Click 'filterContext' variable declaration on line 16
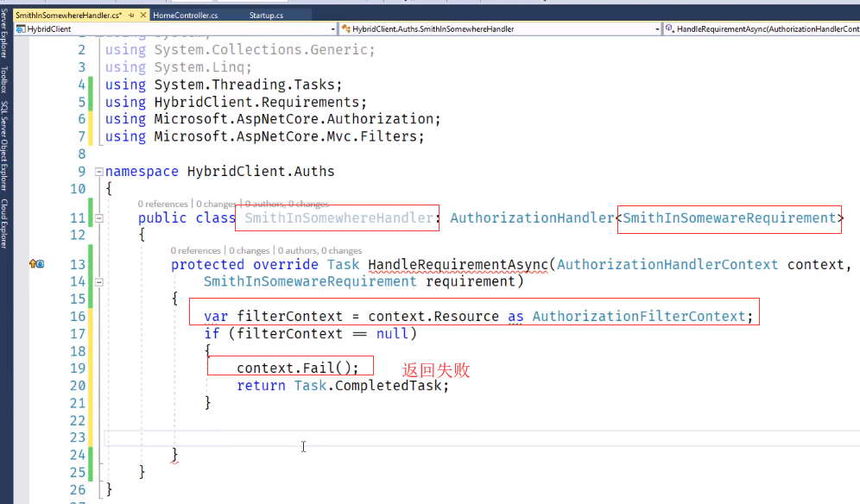The height and width of the screenshot is (504, 860). click(x=289, y=317)
